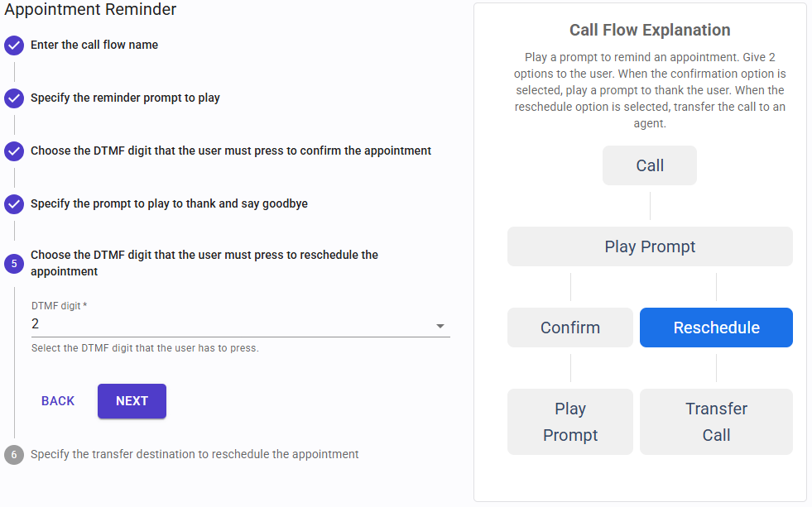Click the step 5 number circle
The width and height of the screenshot is (812, 507).
[14, 264]
